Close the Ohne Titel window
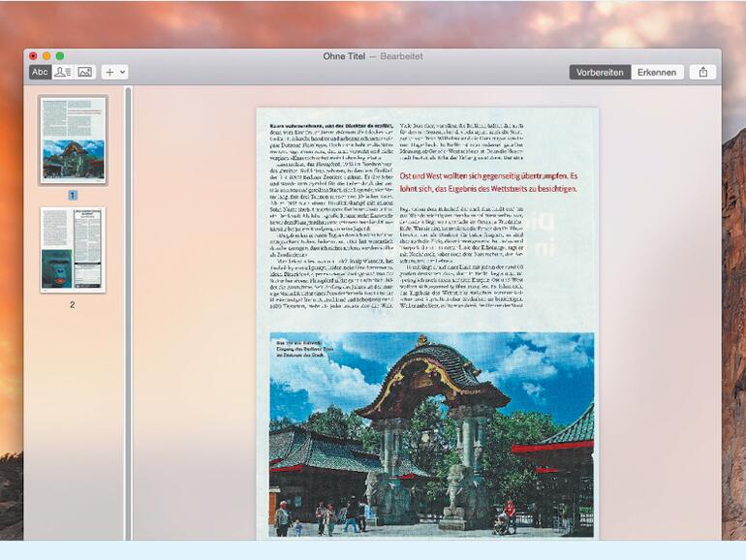746x560 pixels. [x=33, y=56]
